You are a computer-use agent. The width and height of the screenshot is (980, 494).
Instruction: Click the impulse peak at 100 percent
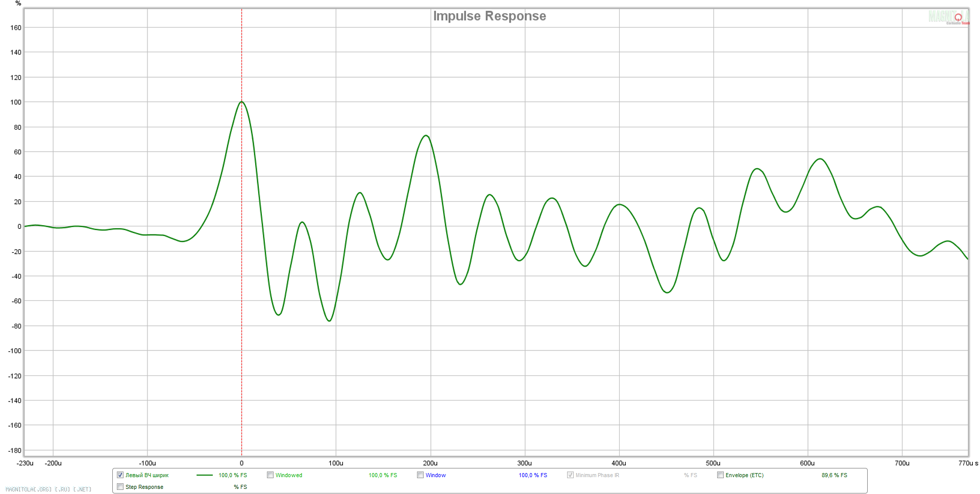click(242, 102)
